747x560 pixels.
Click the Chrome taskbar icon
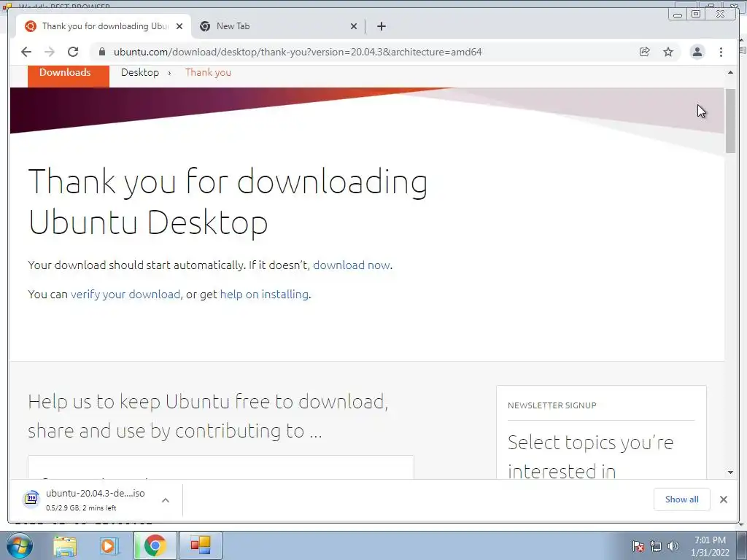(155, 545)
